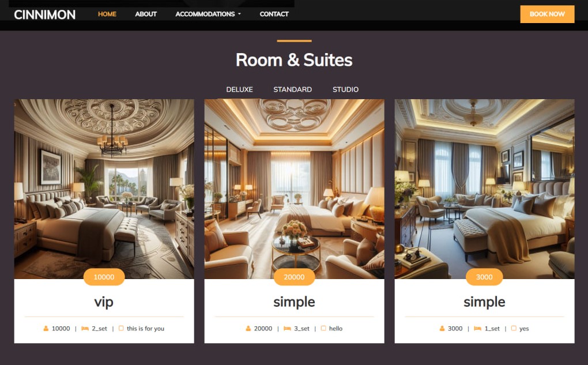Click the person icon on vip card
This screenshot has height=365, width=588.
coord(46,328)
